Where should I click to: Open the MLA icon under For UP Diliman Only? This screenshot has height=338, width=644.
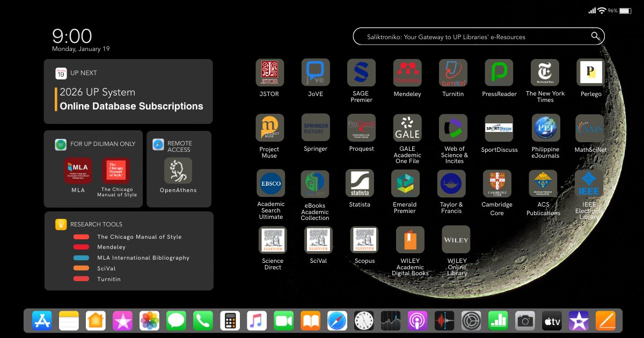78,171
